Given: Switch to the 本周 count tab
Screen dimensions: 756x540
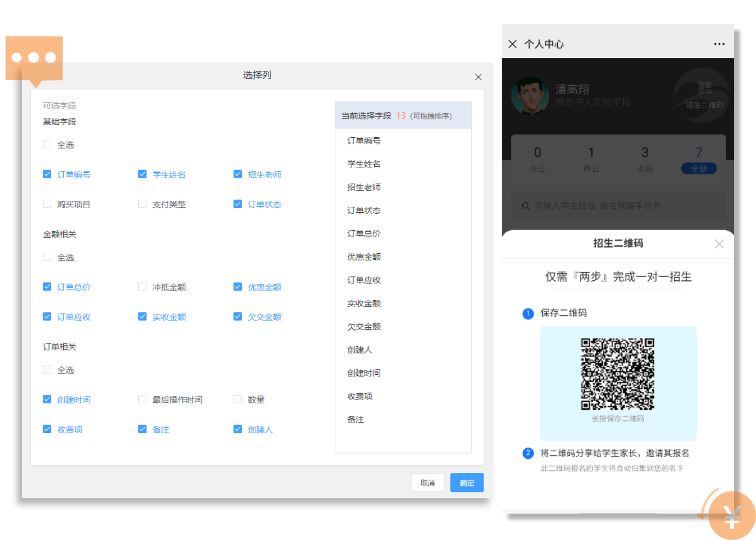Looking at the screenshot, I should (645, 159).
